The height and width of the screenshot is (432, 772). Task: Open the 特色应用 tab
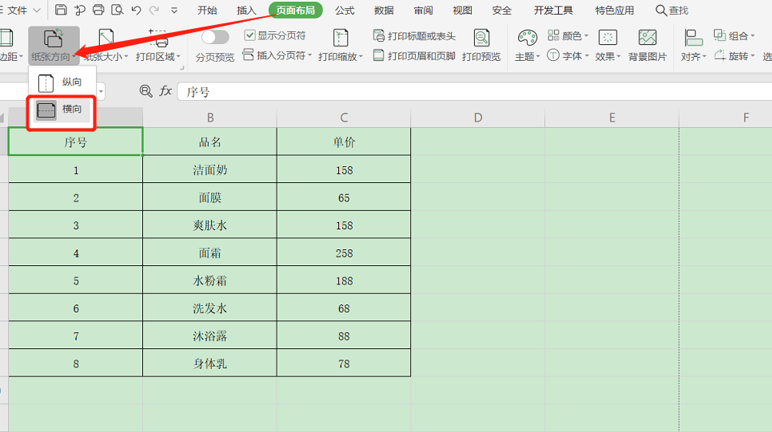614,10
